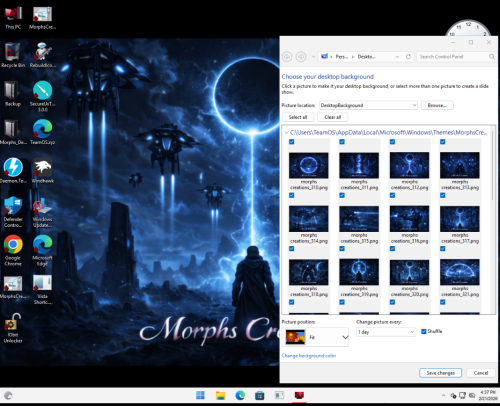
Task: Click the Forward arrow in Control Panel
Action: (x=301, y=57)
